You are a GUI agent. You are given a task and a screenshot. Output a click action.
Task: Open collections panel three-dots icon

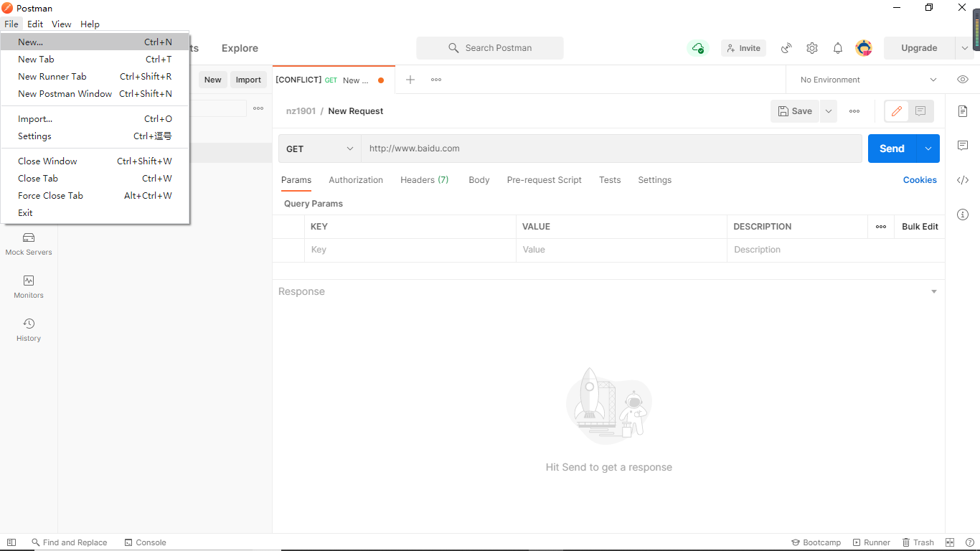(x=258, y=108)
